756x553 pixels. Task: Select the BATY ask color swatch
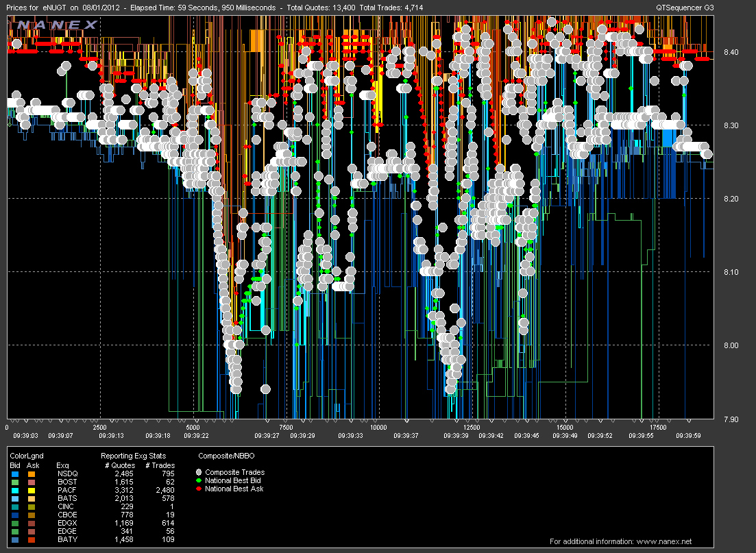32,539
